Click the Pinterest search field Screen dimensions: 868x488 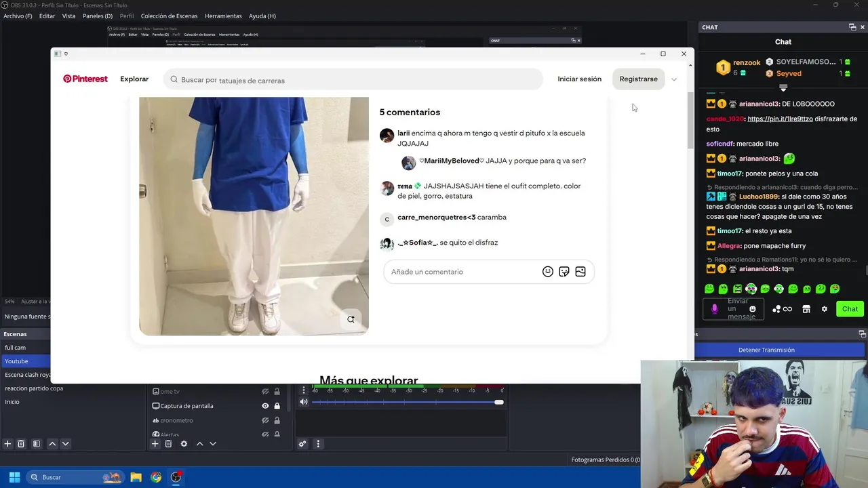click(353, 80)
